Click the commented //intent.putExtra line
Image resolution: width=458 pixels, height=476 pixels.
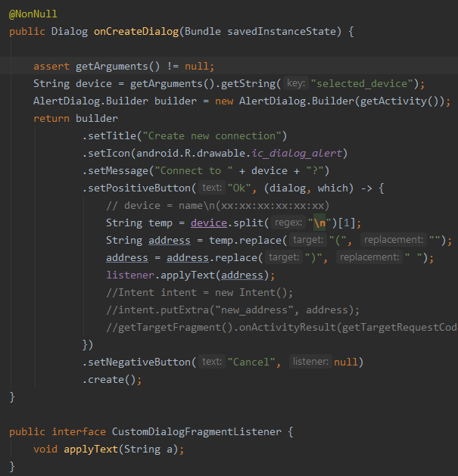click(x=233, y=310)
